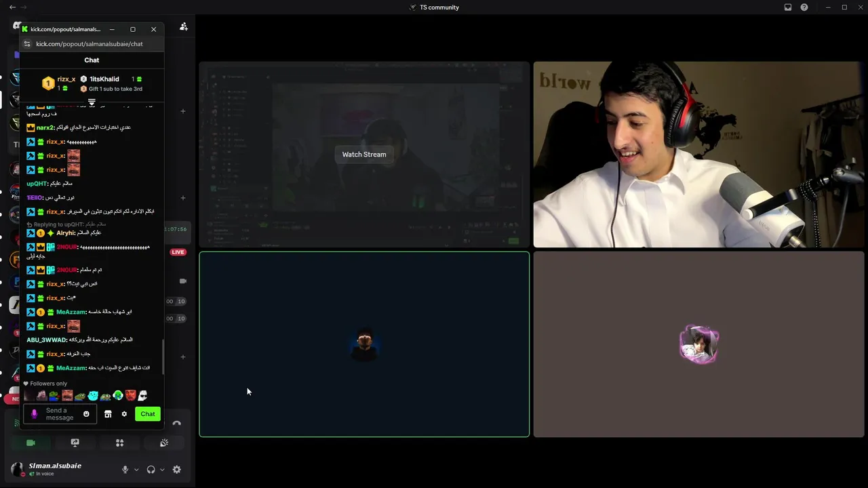Viewport: 868px width, 488px height.
Task: Click the purple microphone icon in chat input
Action: tap(34, 414)
